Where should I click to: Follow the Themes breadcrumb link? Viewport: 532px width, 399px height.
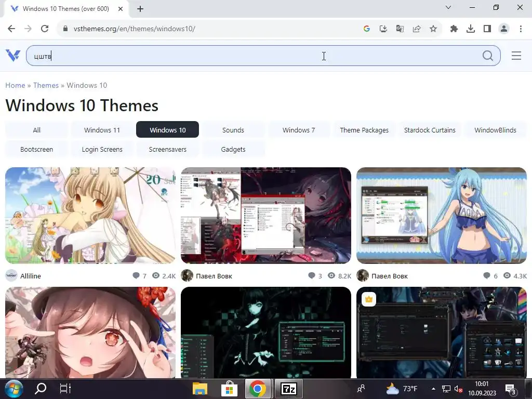(46, 85)
